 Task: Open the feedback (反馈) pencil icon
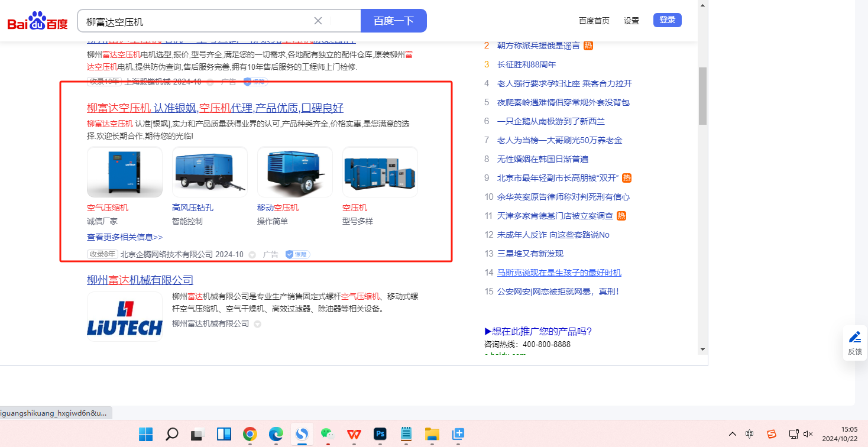[855, 337]
